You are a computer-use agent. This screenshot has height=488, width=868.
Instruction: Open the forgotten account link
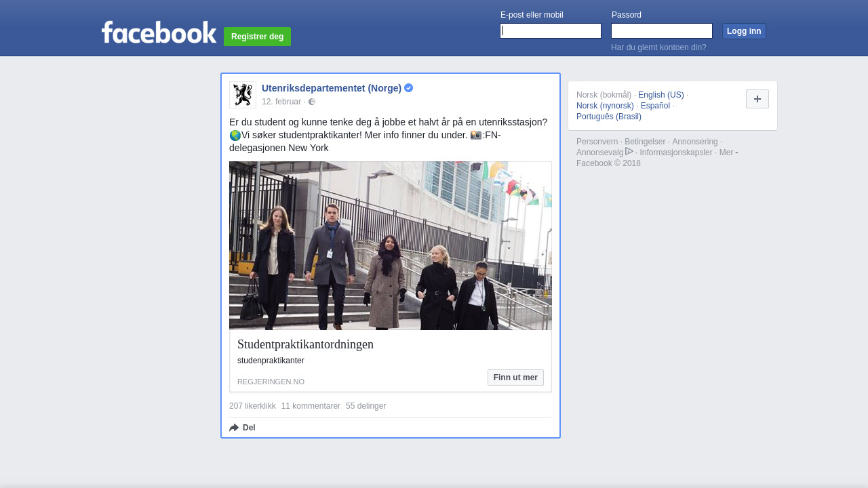pyautogui.click(x=658, y=47)
